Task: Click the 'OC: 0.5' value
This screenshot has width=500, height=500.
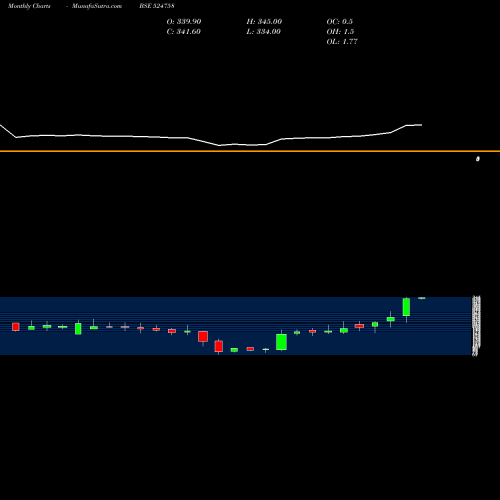Action: pyautogui.click(x=339, y=22)
